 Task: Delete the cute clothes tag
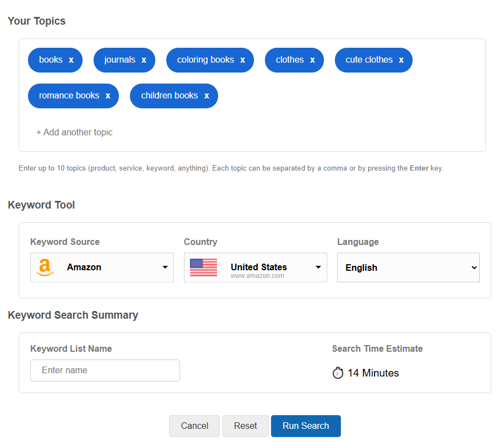tap(401, 60)
